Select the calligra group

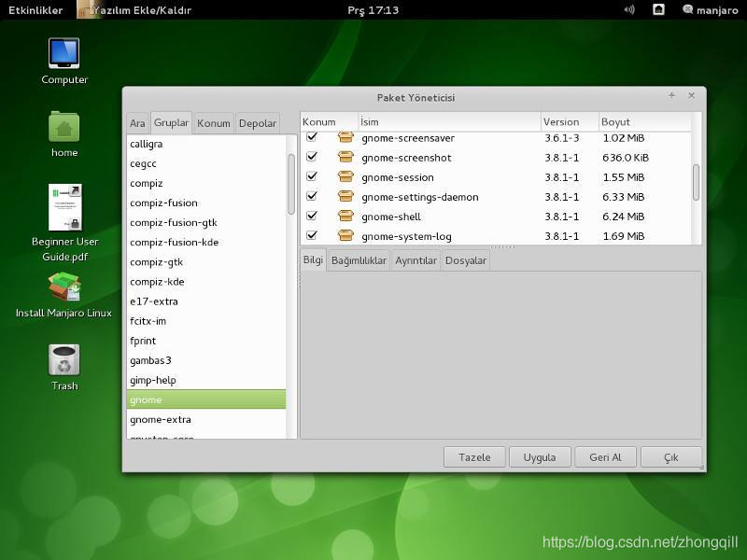pos(206,144)
